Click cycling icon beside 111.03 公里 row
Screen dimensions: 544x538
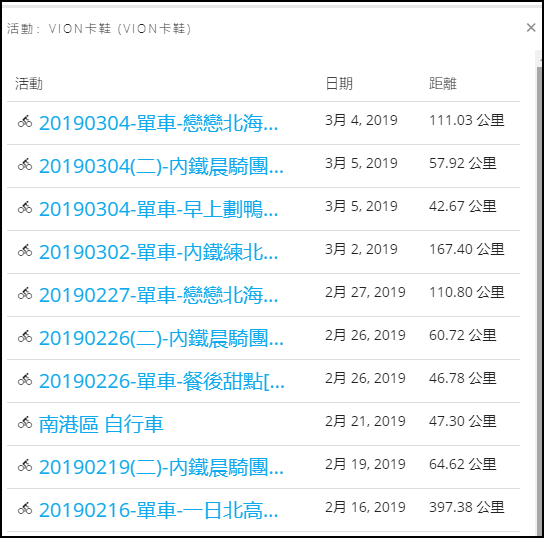(25, 121)
